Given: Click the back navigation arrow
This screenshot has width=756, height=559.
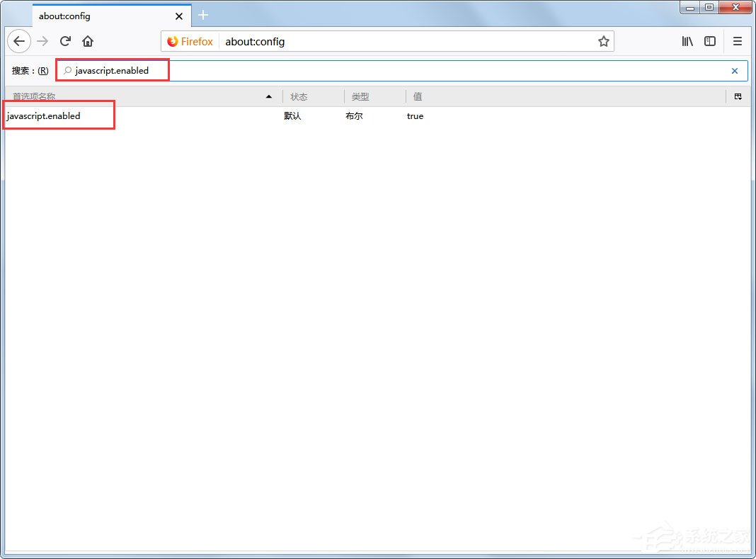Looking at the screenshot, I should (18, 41).
